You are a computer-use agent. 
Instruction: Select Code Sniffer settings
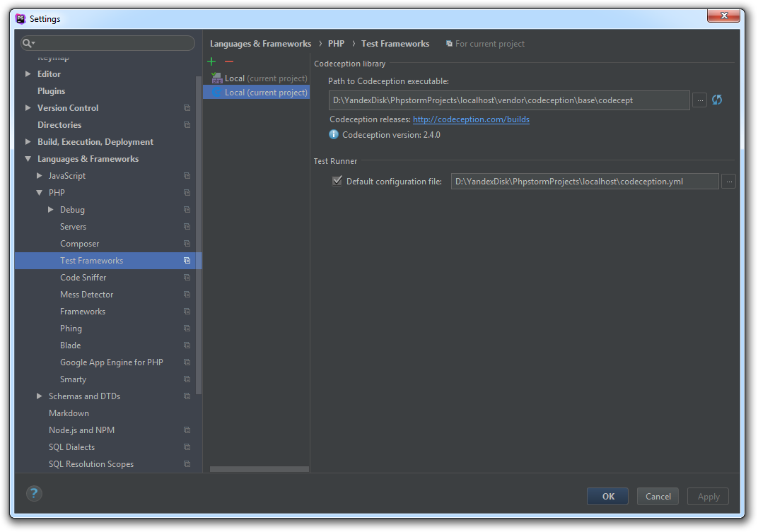(x=83, y=278)
